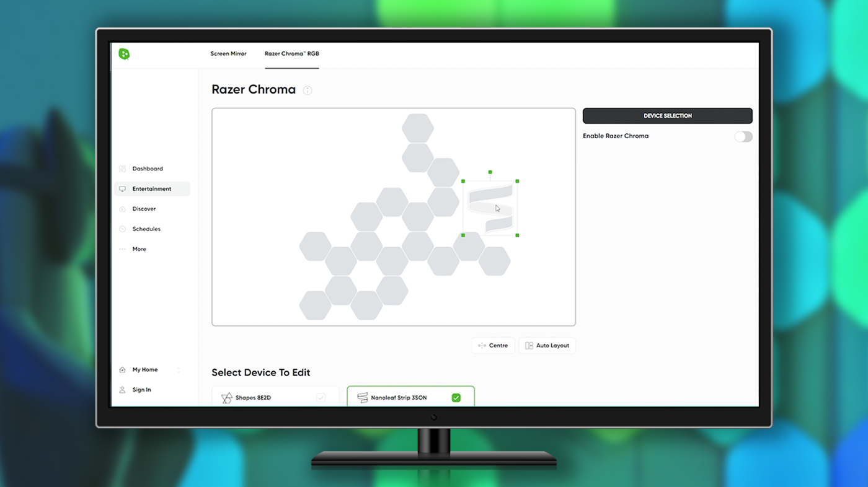Switch to the Screen Mirror tab
Screen dimensions: 868x487
(x=228, y=54)
